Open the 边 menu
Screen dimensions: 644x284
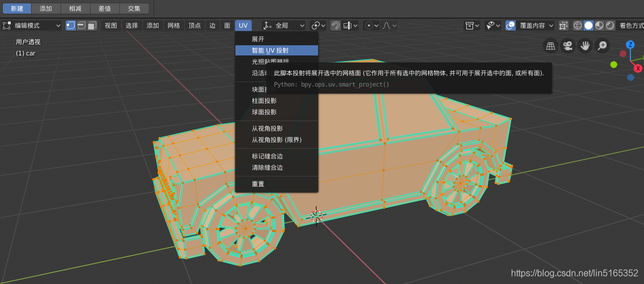(212, 25)
